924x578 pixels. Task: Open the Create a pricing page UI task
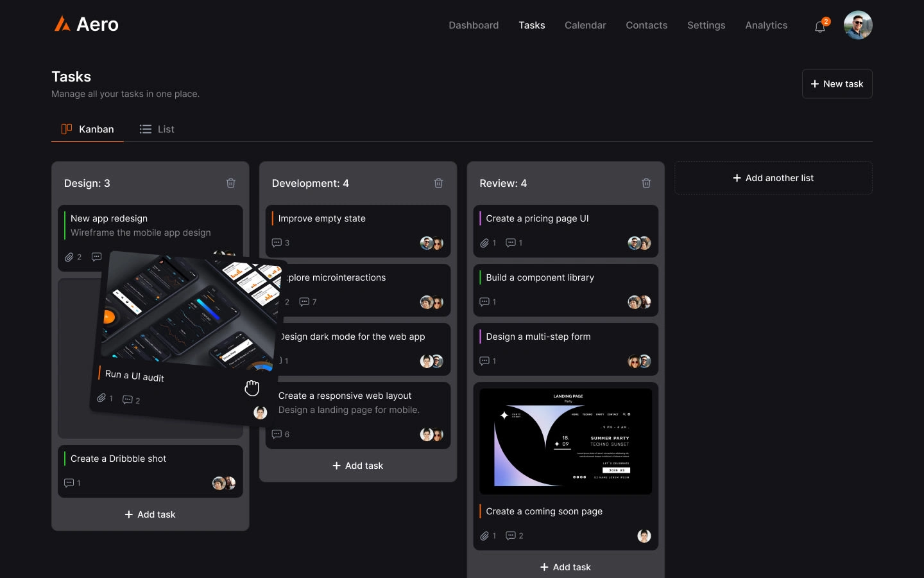pos(566,231)
